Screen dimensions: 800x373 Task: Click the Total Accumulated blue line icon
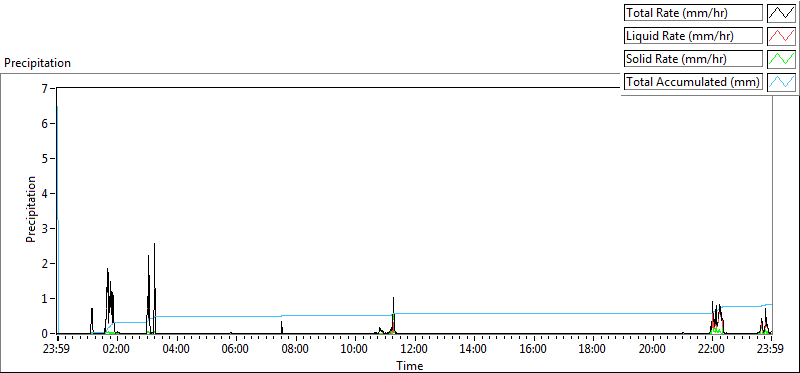[x=782, y=81]
